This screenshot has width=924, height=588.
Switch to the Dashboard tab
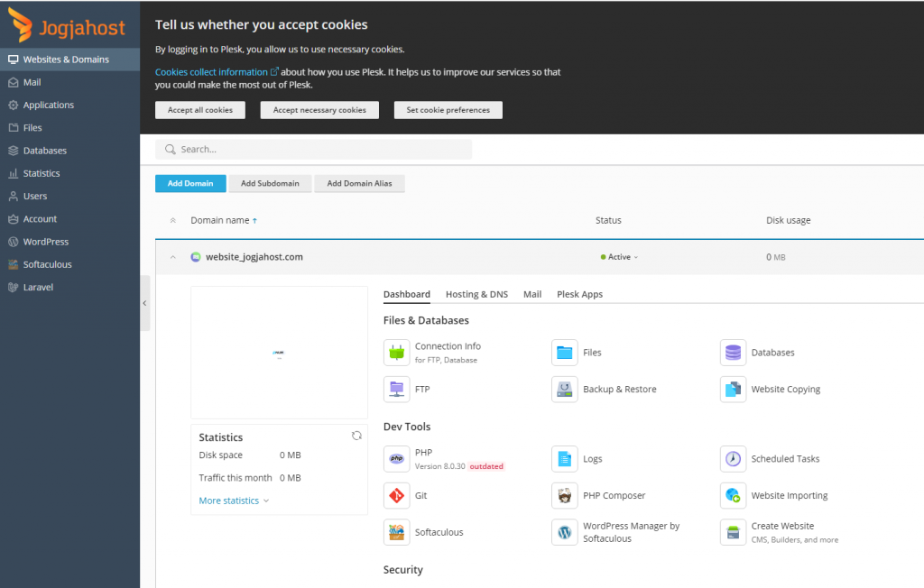[407, 294]
